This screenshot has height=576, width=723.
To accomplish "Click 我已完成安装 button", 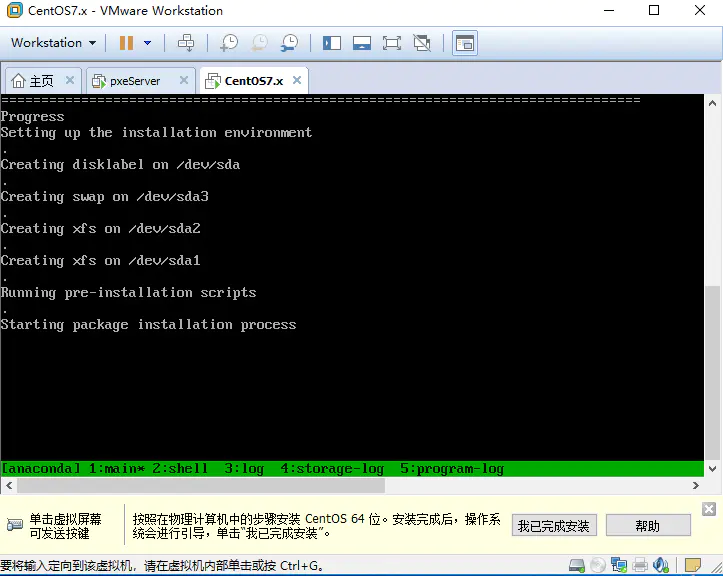I will tap(554, 525).
